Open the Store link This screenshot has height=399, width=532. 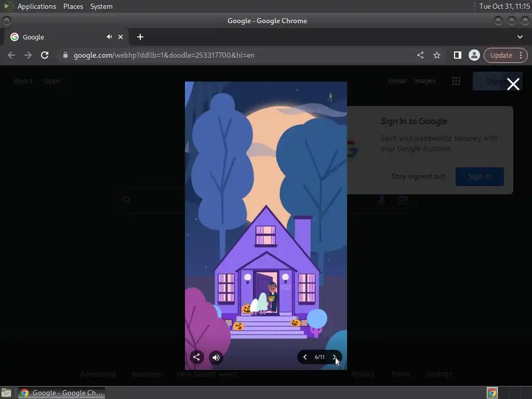(51, 81)
